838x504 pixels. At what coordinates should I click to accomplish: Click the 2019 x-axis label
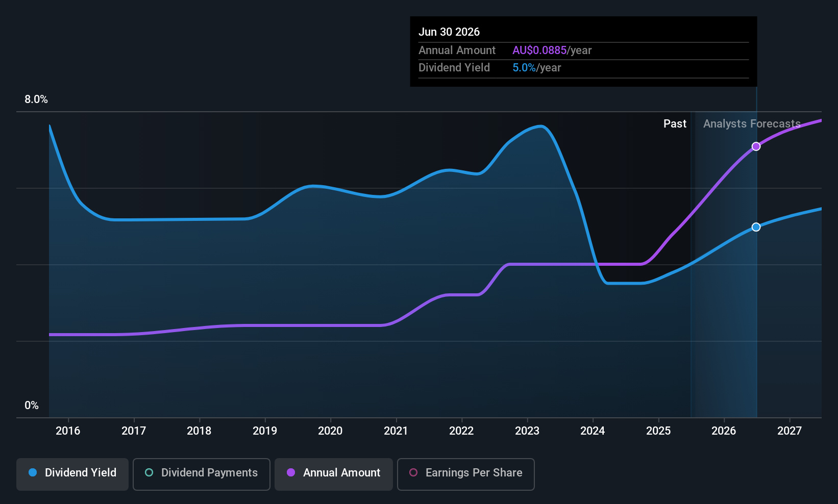pos(265,431)
